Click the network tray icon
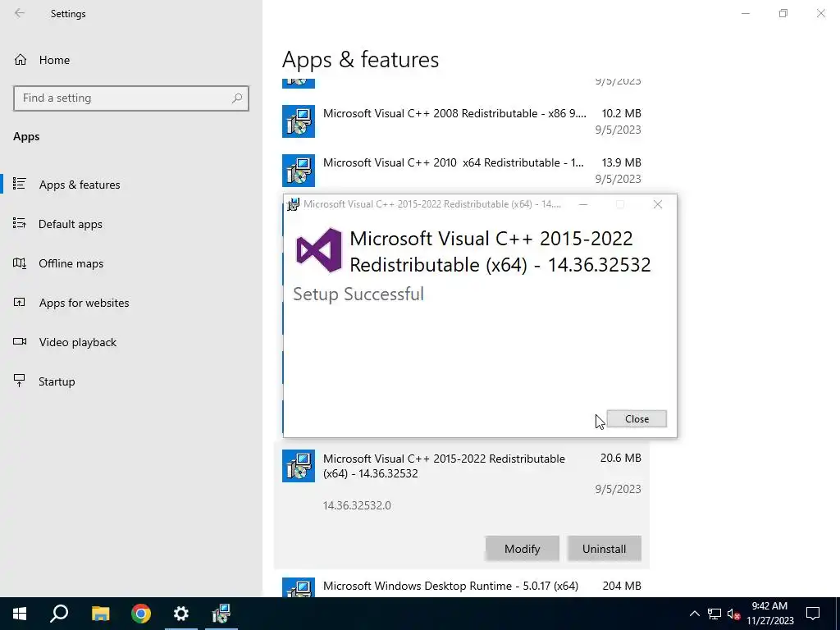 click(x=714, y=614)
